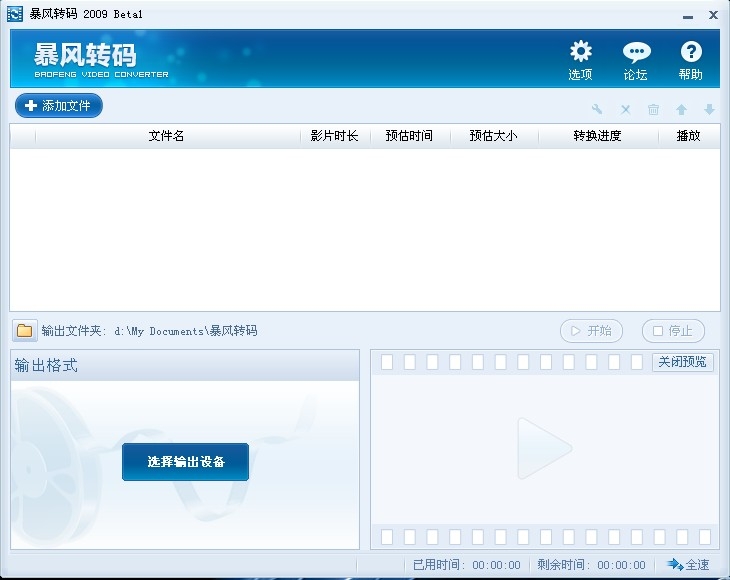730x580 pixels.
Task: Toggle the 全速 full speed mode
Action: coord(689,565)
